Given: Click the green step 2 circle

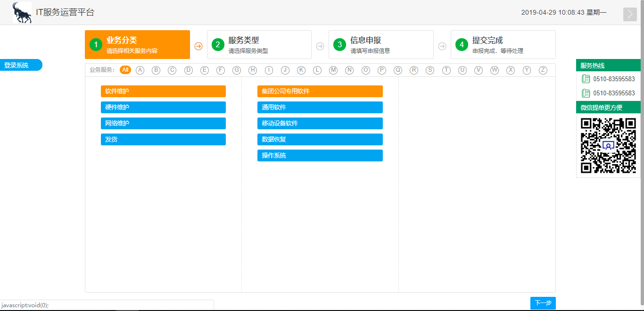Looking at the screenshot, I should pos(218,45).
